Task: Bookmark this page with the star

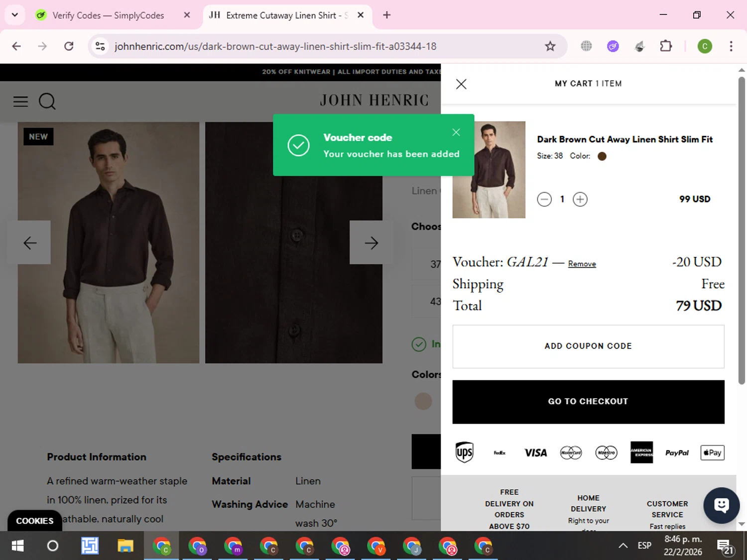Action: [550, 46]
